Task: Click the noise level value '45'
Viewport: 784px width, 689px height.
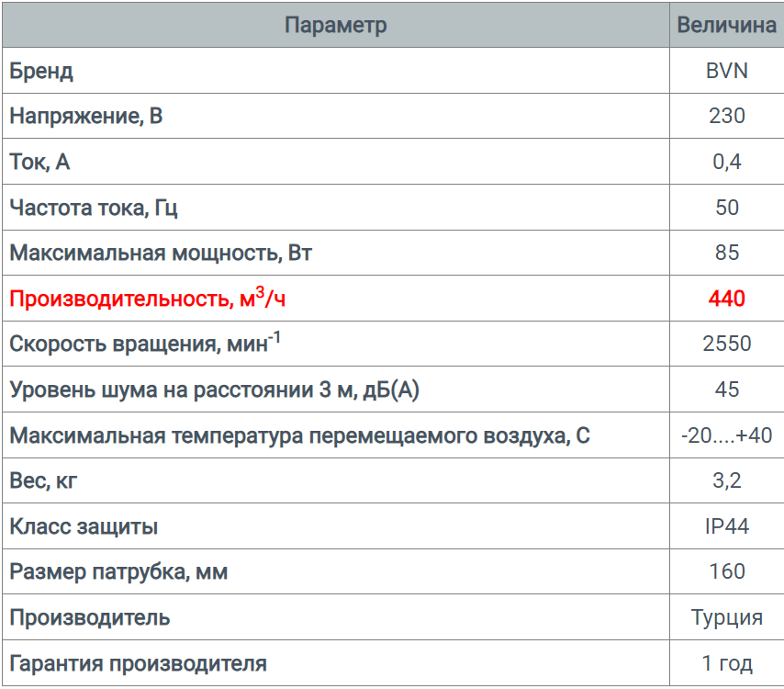Action: 726,390
